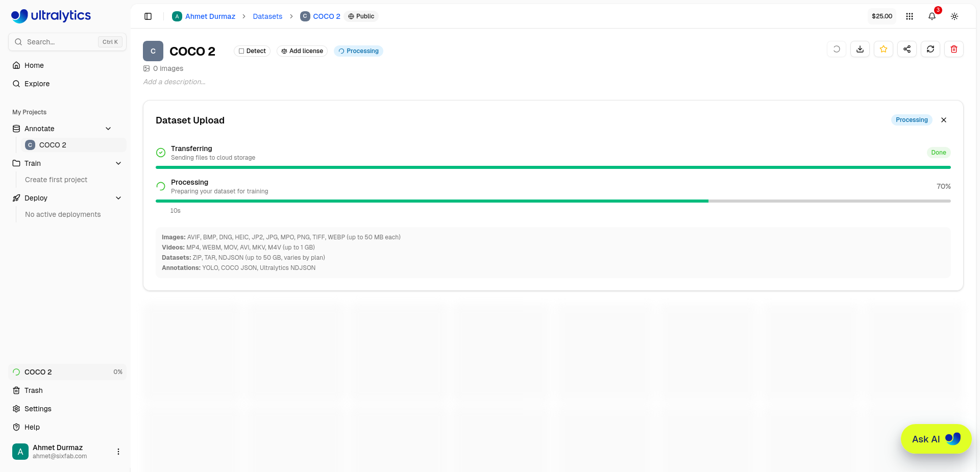Screen dimensions: 980x472
Task: Click the Ahmet Durmaz breadcrumb link
Action: (210, 16)
